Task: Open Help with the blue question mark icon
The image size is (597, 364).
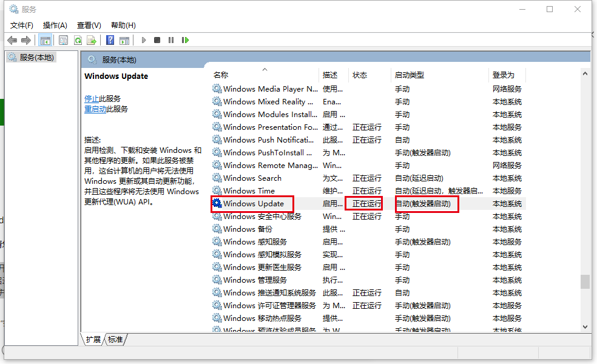Action: coord(110,40)
